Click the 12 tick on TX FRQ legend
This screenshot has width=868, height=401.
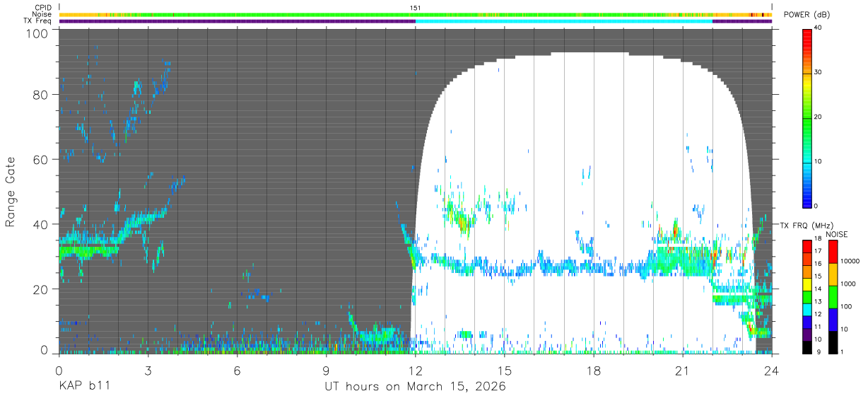[x=817, y=314]
